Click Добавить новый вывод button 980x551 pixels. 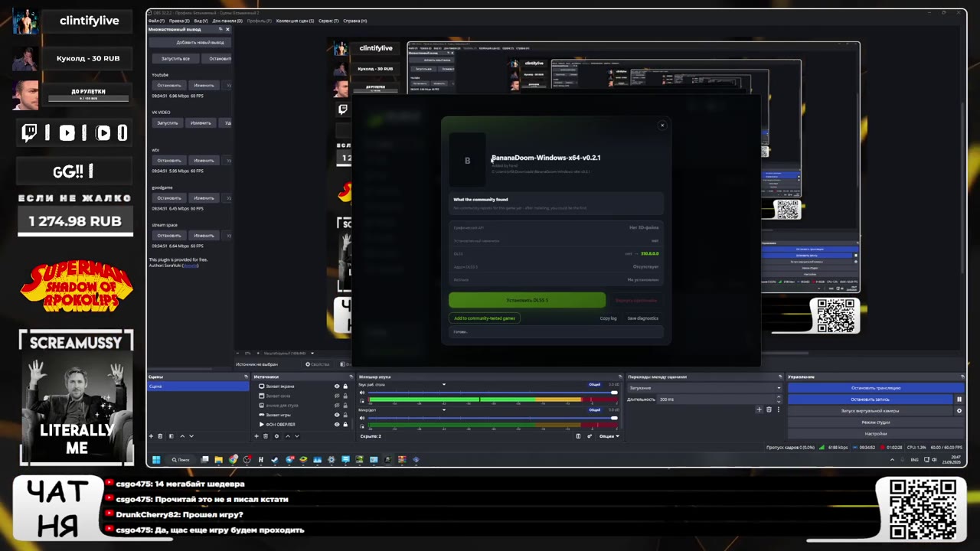click(x=200, y=42)
